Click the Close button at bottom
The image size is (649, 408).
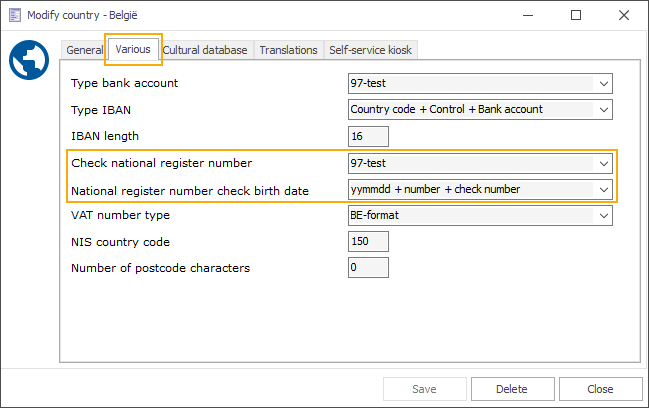[x=600, y=390]
